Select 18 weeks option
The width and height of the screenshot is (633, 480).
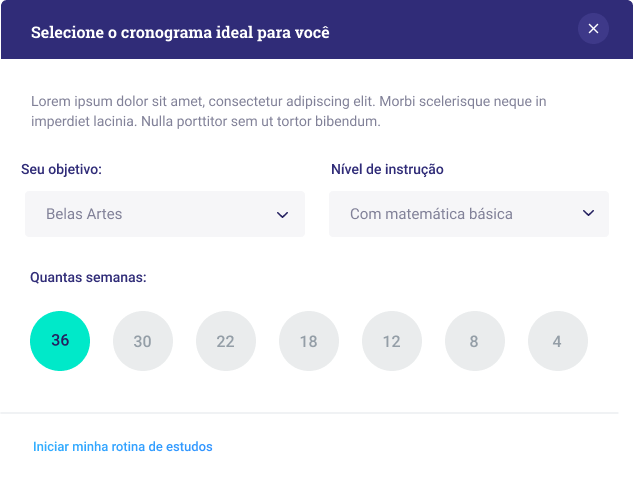[x=309, y=341]
